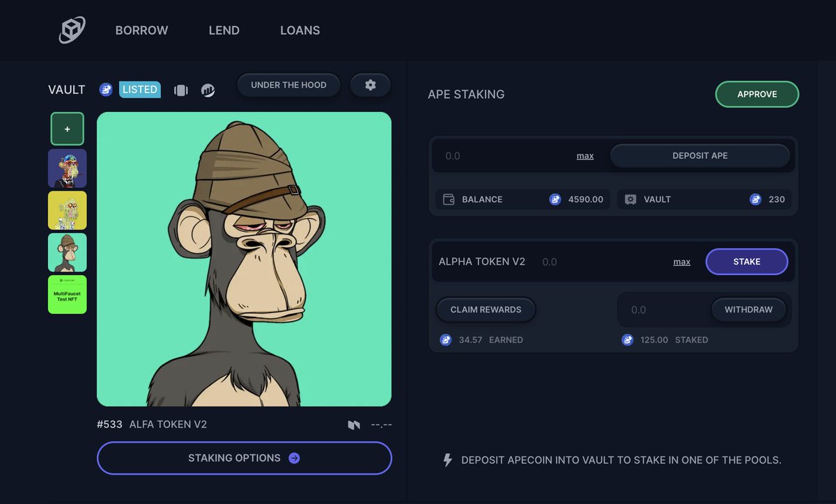The width and height of the screenshot is (836, 504).
Task: Open the LOANS page
Action: [300, 31]
